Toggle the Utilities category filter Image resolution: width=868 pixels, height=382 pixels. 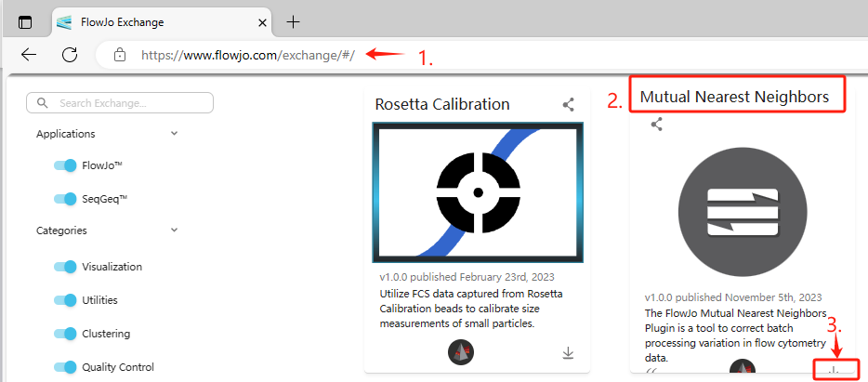pyautogui.click(x=65, y=300)
